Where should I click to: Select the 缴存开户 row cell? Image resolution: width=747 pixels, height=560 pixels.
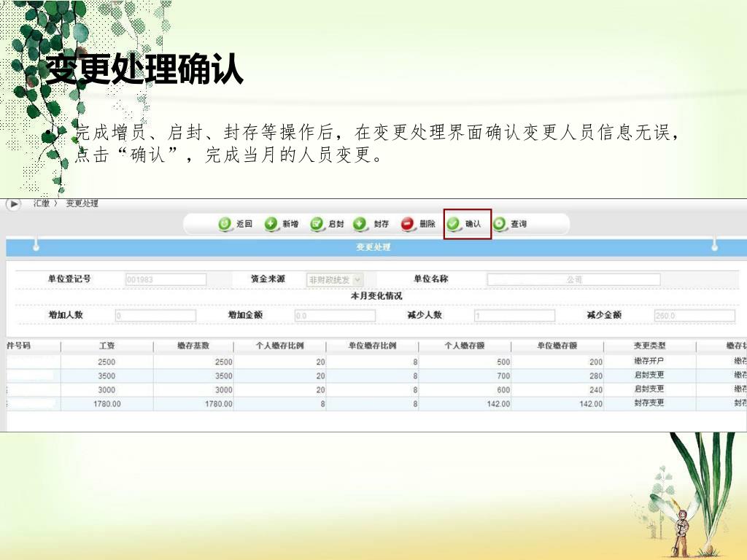tap(649, 362)
